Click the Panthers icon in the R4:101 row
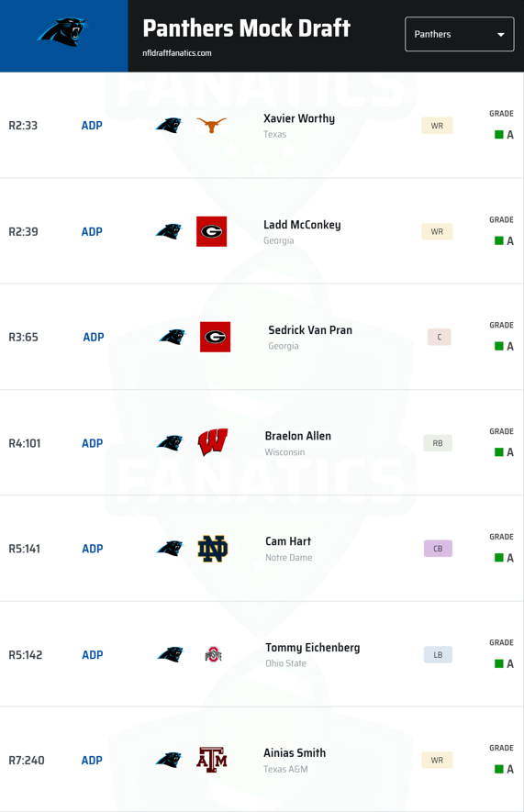This screenshot has width=524, height=812. 170,443
